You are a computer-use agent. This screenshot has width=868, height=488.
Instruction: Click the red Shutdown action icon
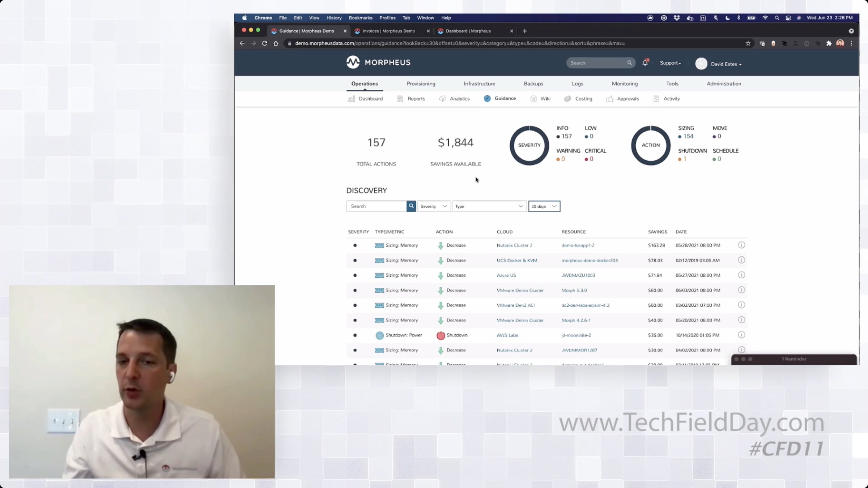click(441, 335)
